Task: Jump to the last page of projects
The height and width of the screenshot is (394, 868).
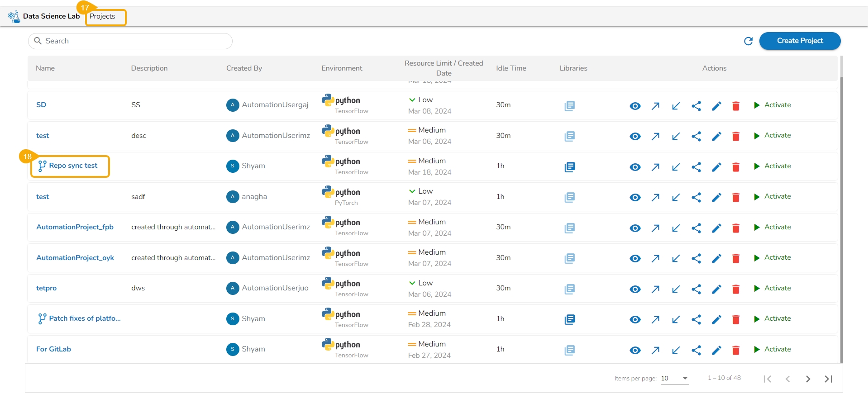Action: click(x=828, y=379)
